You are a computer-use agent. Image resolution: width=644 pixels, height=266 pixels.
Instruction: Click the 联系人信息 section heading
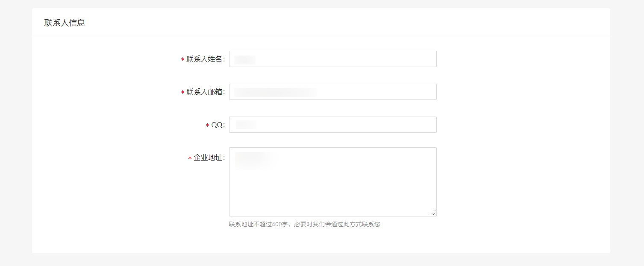[x=65, y=23]
